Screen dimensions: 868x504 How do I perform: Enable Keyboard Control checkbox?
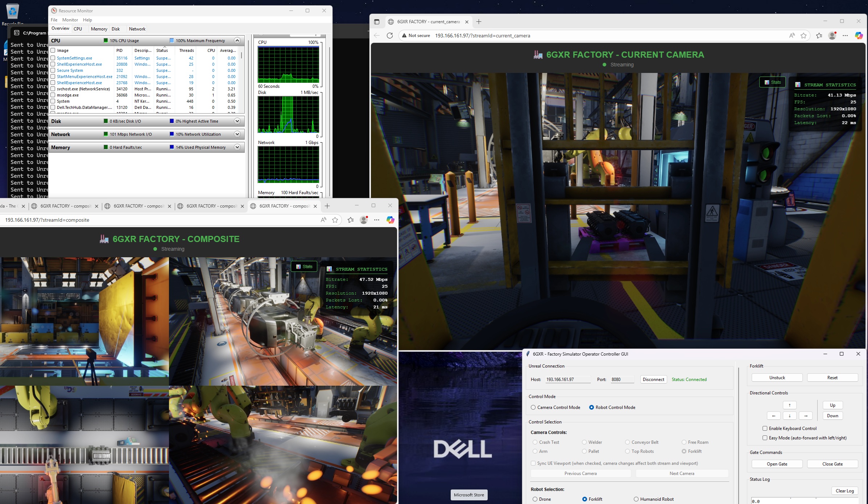click(765, 428)
